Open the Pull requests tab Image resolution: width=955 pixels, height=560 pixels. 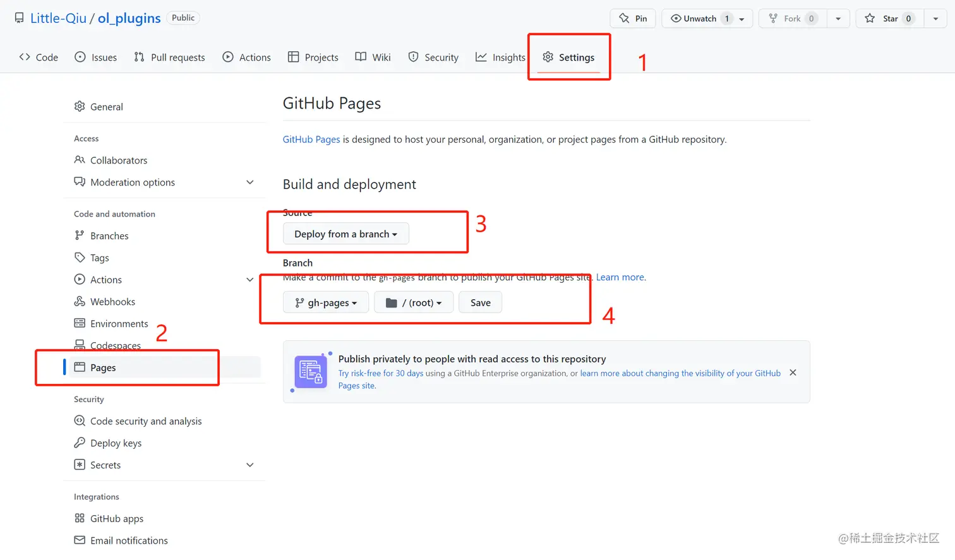[x=169, y=57]
